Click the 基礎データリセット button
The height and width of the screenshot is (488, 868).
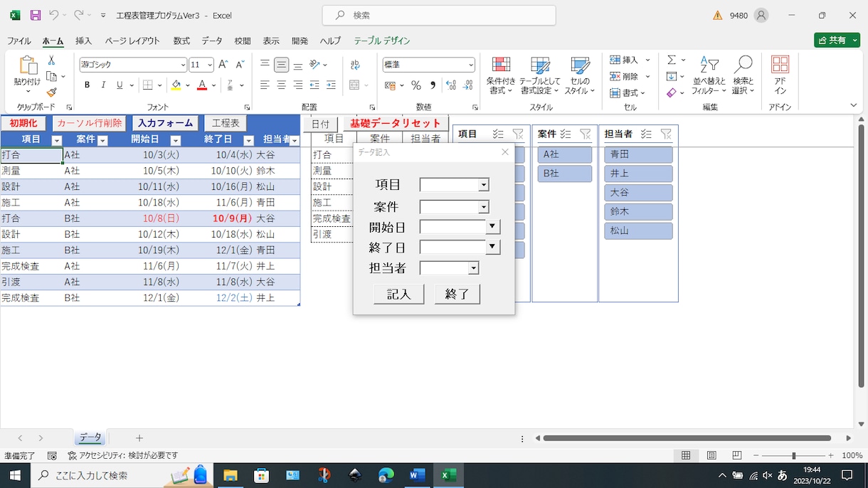point(396,123)
